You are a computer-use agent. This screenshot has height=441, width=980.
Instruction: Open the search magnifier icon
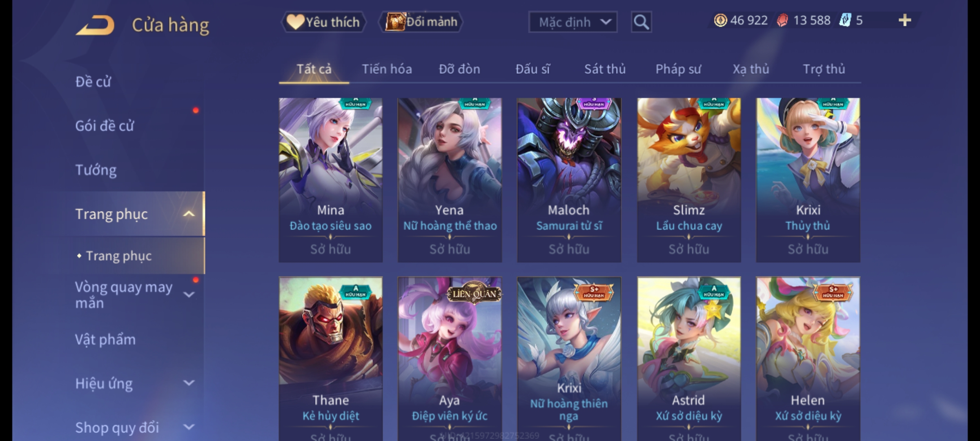point(641,22)
